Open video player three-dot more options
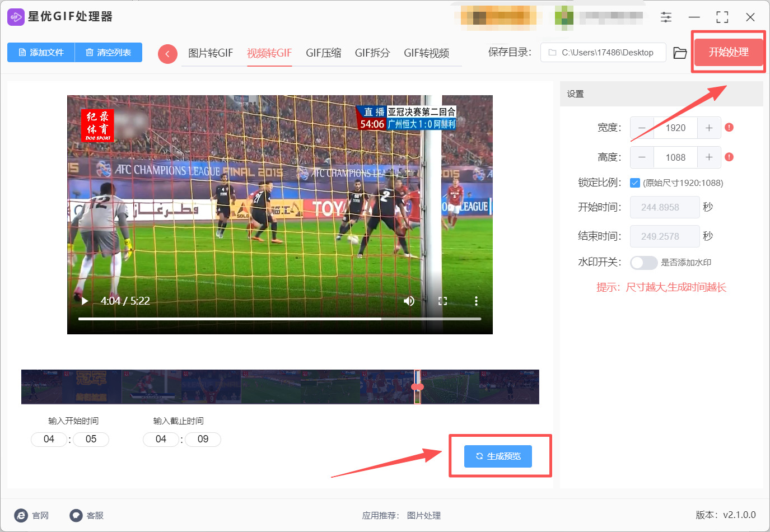This screenshot has width=770, height=532. point(476,301)
